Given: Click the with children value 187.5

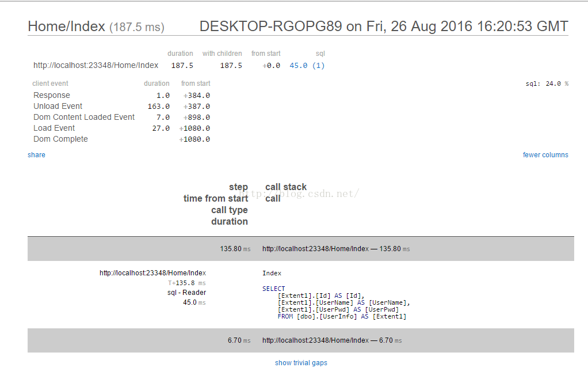Looking at the screenshot, I should [231, 65].
